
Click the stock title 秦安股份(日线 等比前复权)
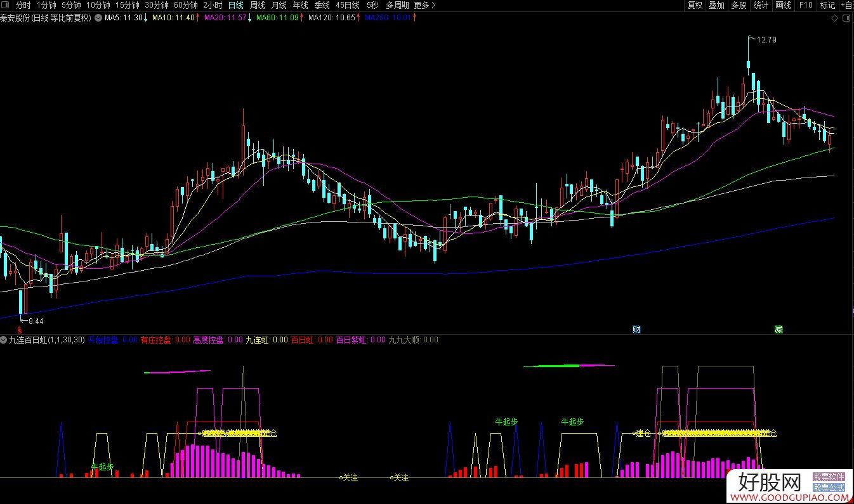click(x=46, y=18)
